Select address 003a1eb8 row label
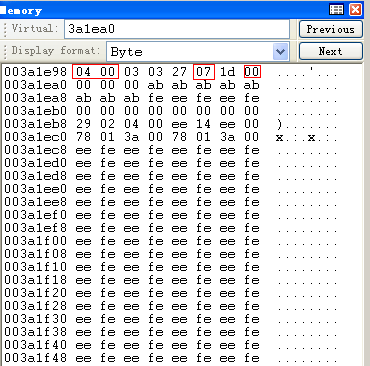370x366 pixels. 35,124
